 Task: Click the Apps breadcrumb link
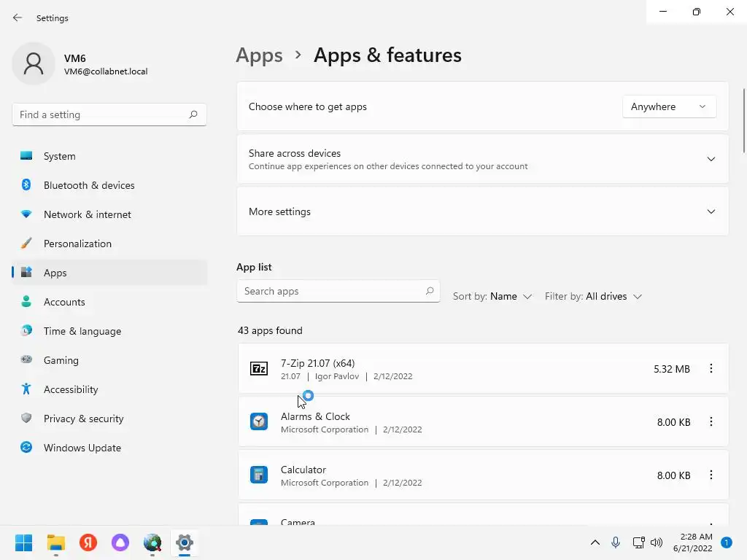[x=259, y=55]
